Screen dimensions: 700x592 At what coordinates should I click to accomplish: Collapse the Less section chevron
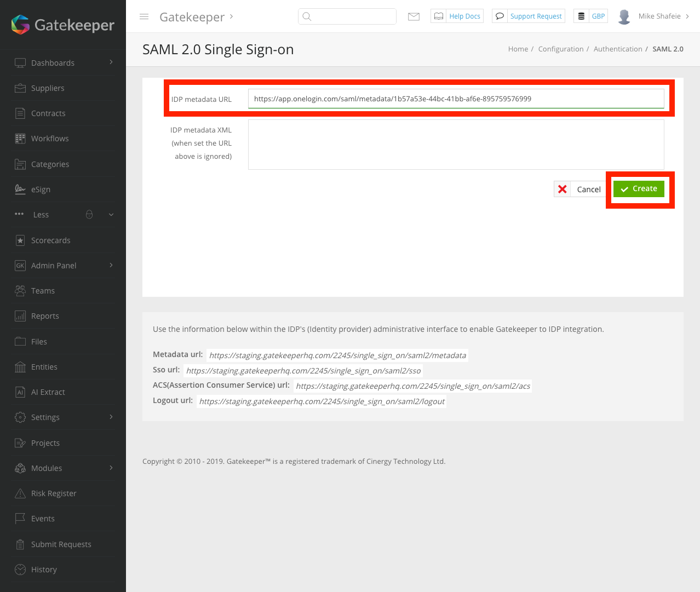(x=110, y=215)
